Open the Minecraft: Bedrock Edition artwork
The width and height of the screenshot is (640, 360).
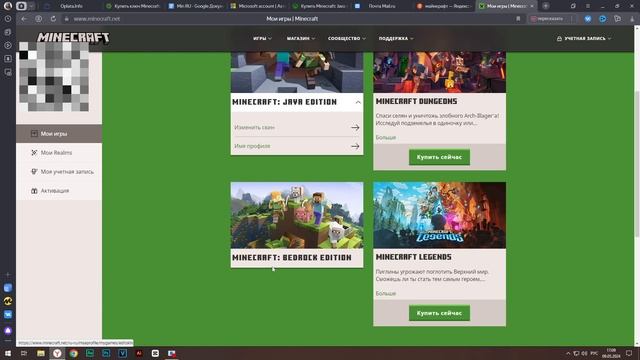pos(297,215)
